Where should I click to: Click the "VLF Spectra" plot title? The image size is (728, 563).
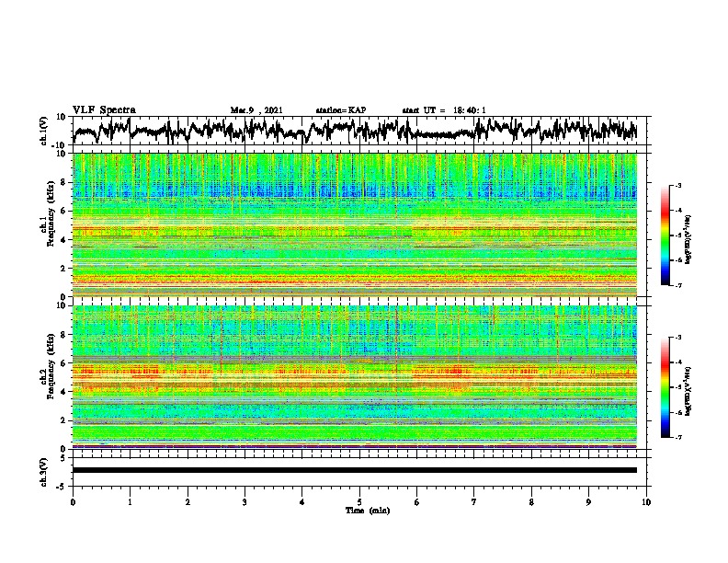click(x=104, y=110)
